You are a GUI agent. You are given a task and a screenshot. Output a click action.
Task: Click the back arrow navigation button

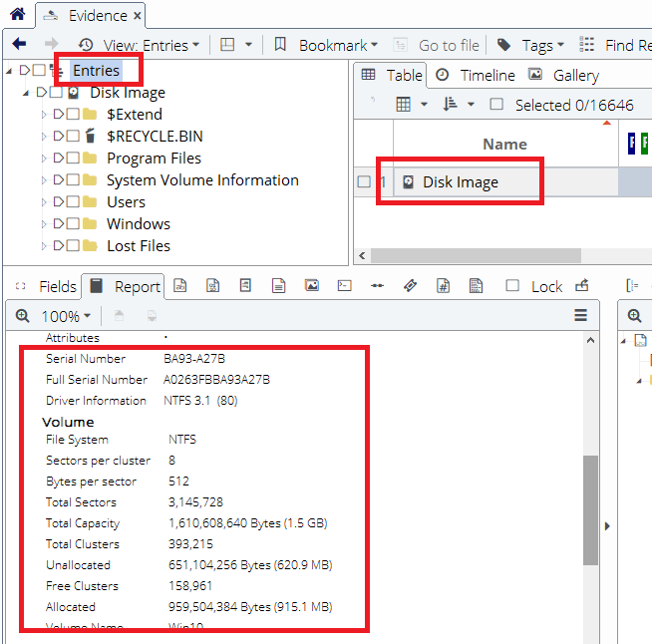point(19,45)
